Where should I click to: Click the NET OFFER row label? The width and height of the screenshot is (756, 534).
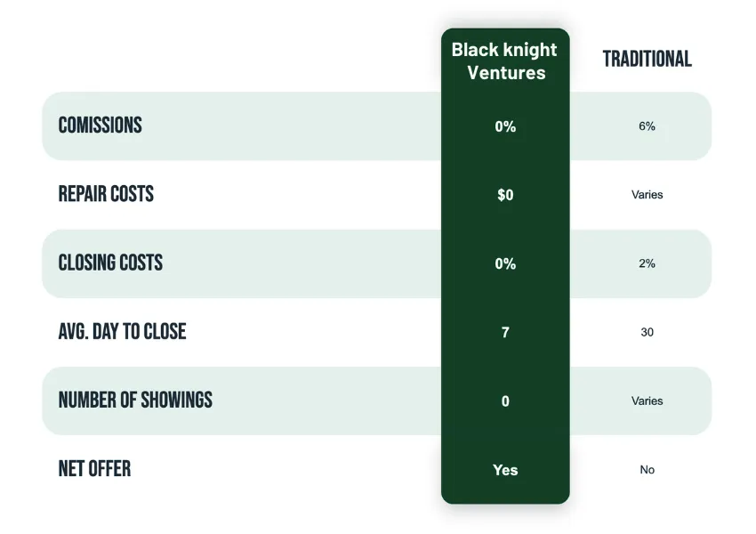(x=94, y=469)
